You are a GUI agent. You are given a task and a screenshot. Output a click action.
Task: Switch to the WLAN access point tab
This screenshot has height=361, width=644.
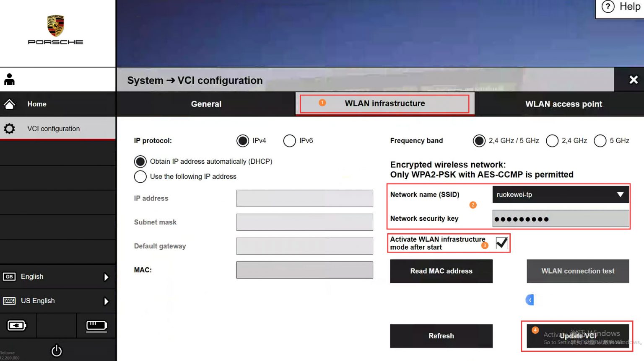(563, 104)
